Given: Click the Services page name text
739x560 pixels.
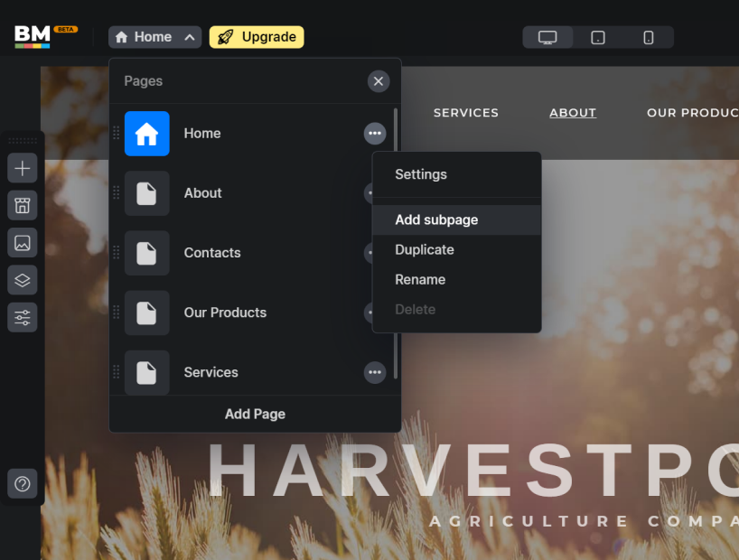Looking at the screenshot, I should [x=210, y=372].
